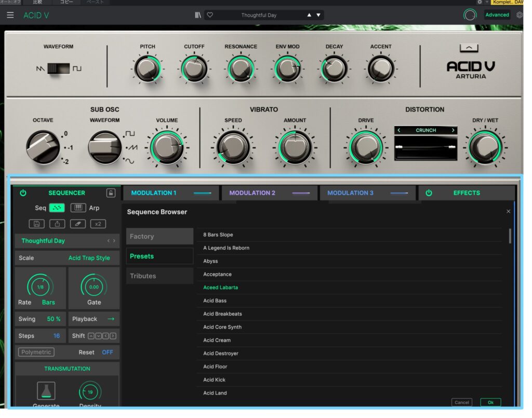The height and width of the screenshot is (418, 532).
Task: Click the save sequence floppy disk icon
Action: click(36, 224)
